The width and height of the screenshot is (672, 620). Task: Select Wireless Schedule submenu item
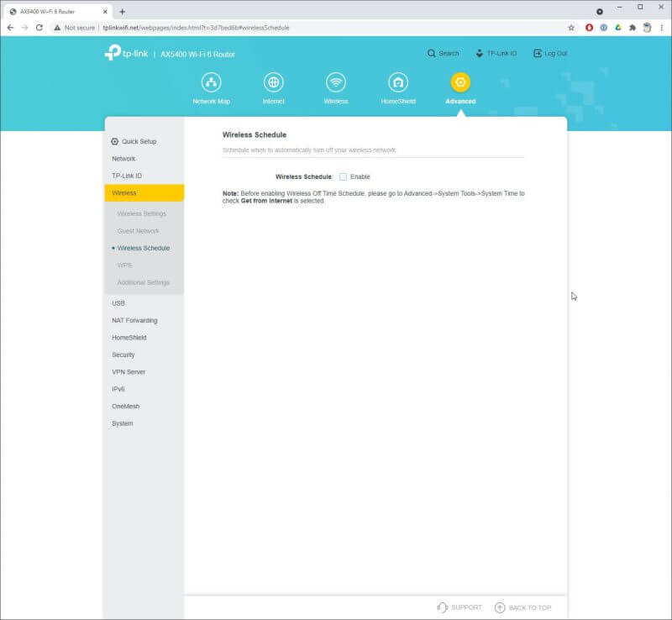(x=143, y=248)
